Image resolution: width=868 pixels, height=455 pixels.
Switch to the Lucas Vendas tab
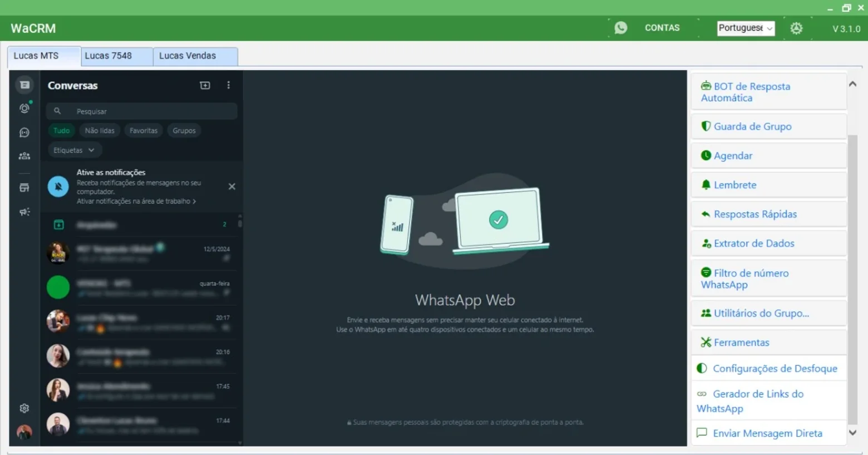point(195,56)
